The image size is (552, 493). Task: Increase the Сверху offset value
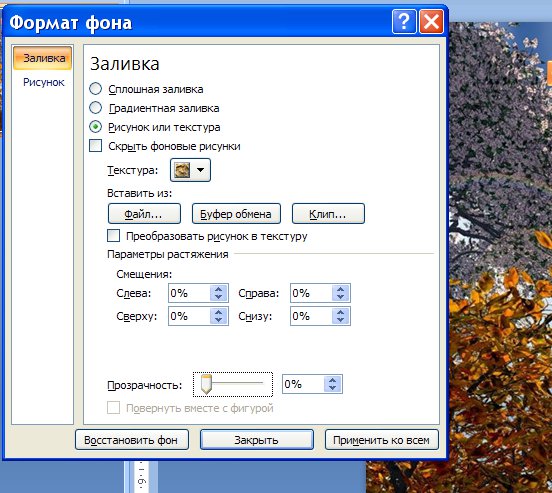click(219, 312)
